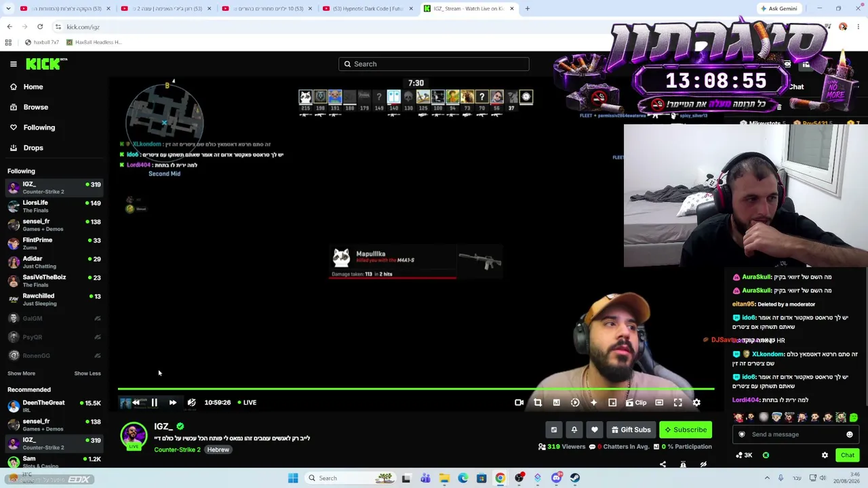868x488 pixels.
Task: Fast forward the stream playback
Action: tap(173, 403)
